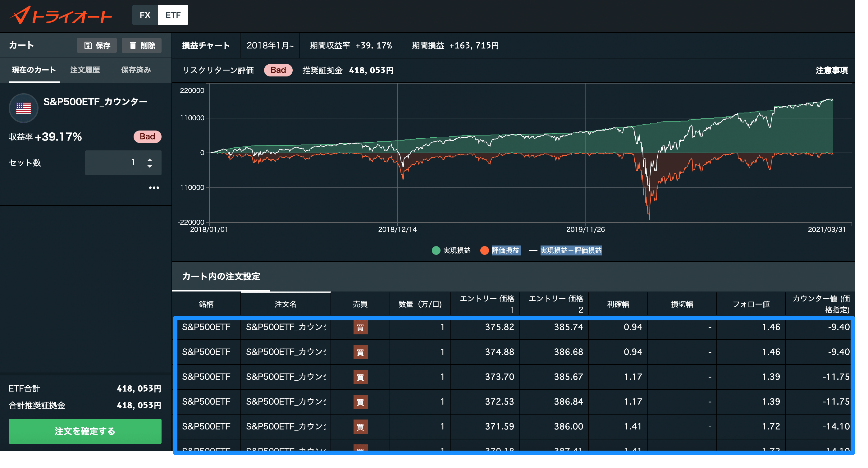Open the 保存済み tab
The image size is (868, 468).
[x=136, y=70]
